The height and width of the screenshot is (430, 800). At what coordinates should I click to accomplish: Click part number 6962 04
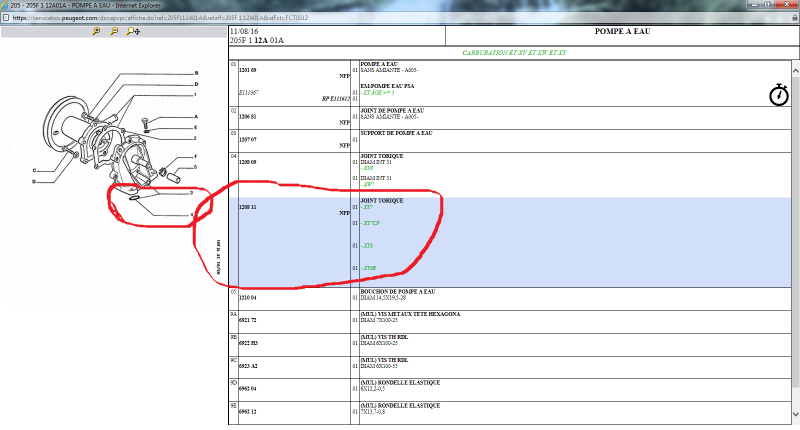tap(248, 389)
